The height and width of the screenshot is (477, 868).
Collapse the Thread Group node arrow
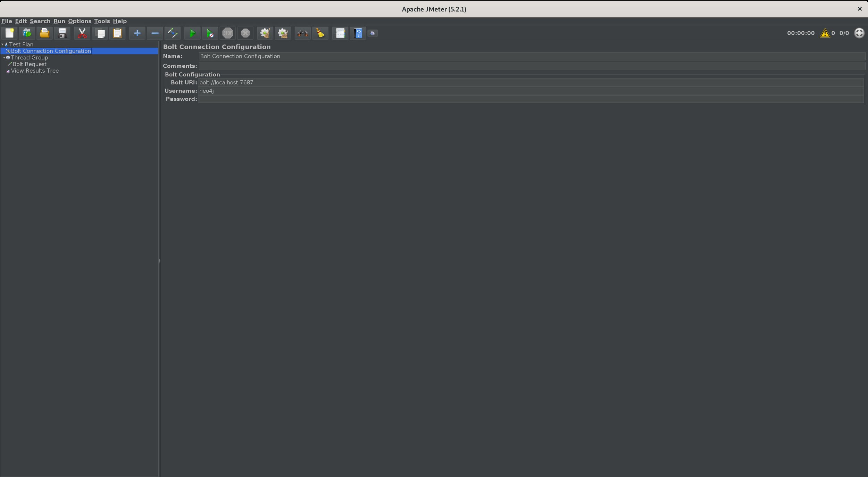(x=4, y=58)
